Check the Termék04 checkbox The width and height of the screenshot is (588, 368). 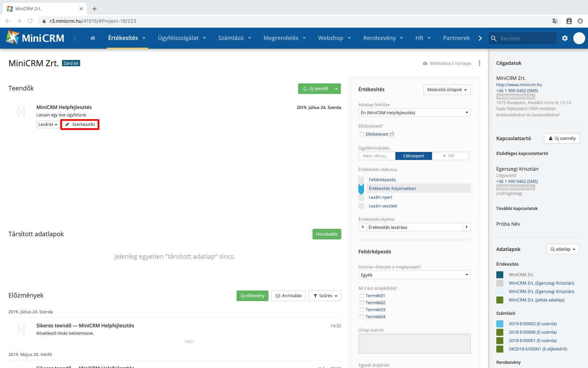[x=362, y=317]
